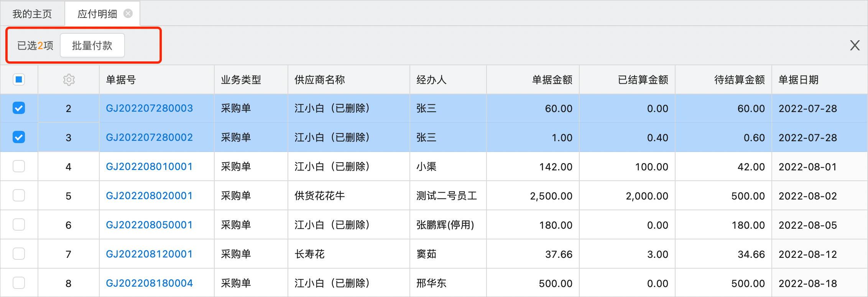This screenshot has height=297, width=868.
Task: Switch to the 我的主页 tab
Action: tap(32, 14)
